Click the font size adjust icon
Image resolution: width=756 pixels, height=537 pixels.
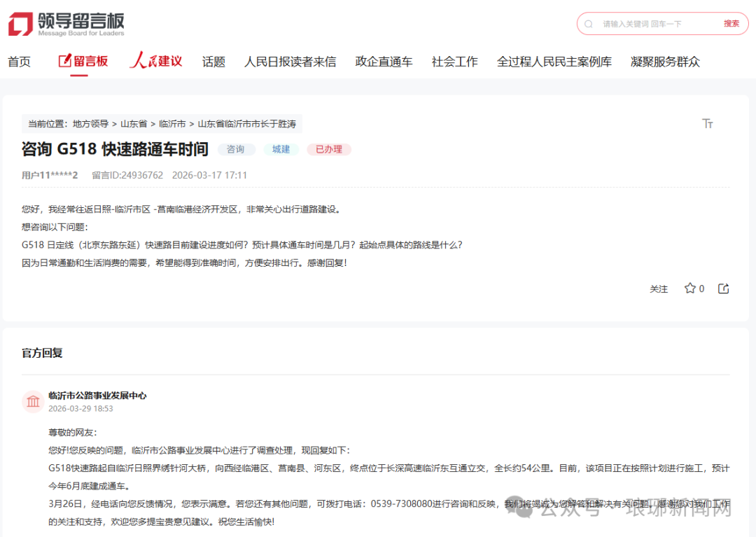pyautogui.click(x=707, y=124)
